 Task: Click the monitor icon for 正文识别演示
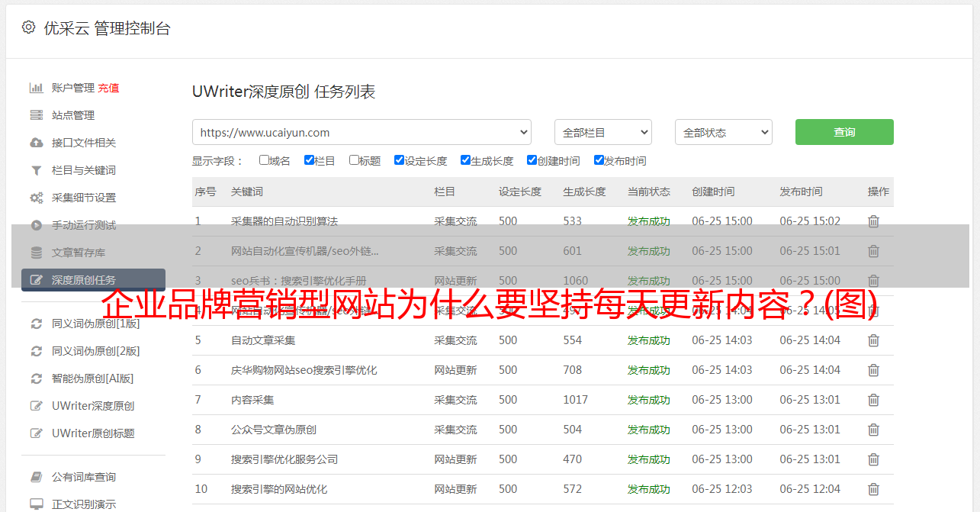tap(36, 504)
